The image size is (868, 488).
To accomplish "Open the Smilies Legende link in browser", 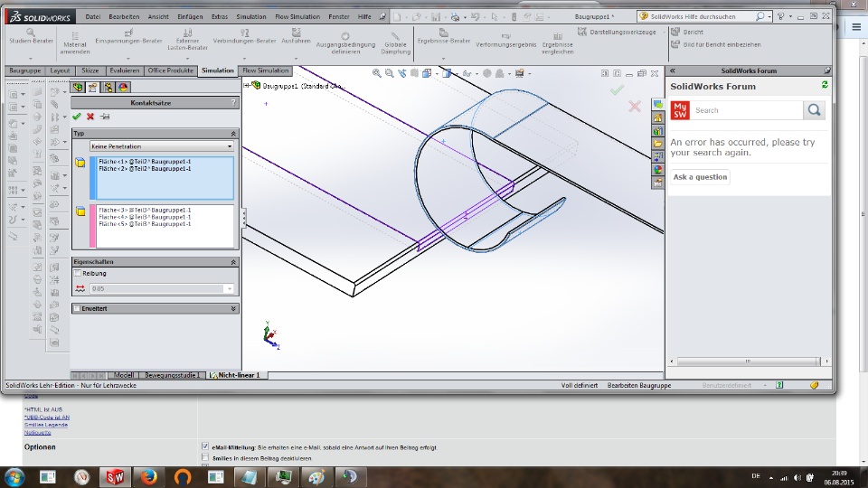I will click(x=46, y=425).
